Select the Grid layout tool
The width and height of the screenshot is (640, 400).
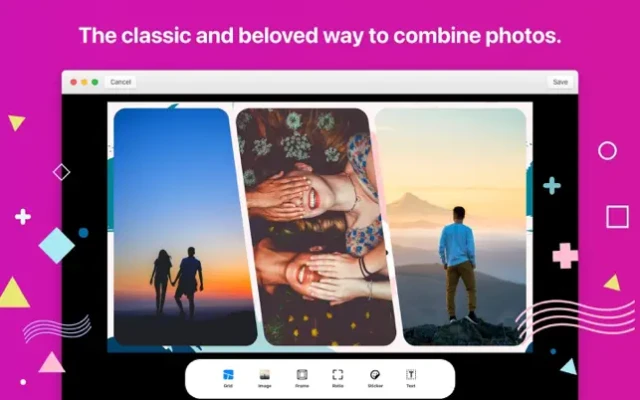(x=228, y=377)
